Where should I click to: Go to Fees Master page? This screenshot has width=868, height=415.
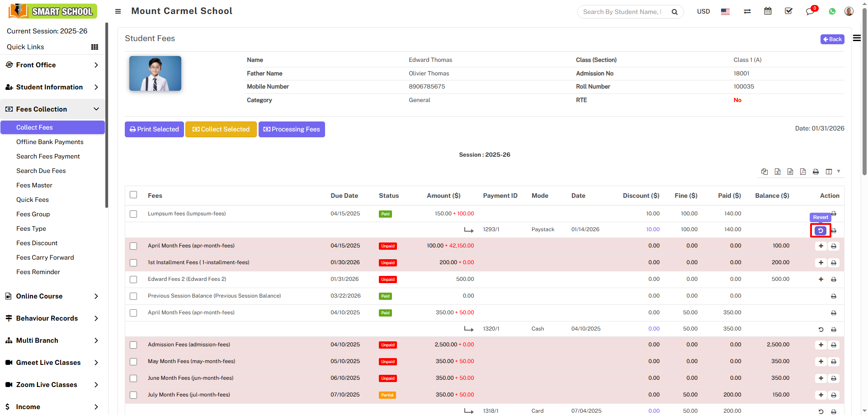pyautogui.click(x=34, y=185)
